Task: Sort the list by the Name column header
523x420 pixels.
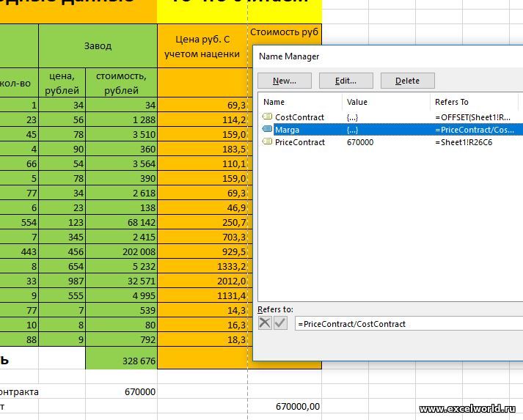Action: coord(301,102)
